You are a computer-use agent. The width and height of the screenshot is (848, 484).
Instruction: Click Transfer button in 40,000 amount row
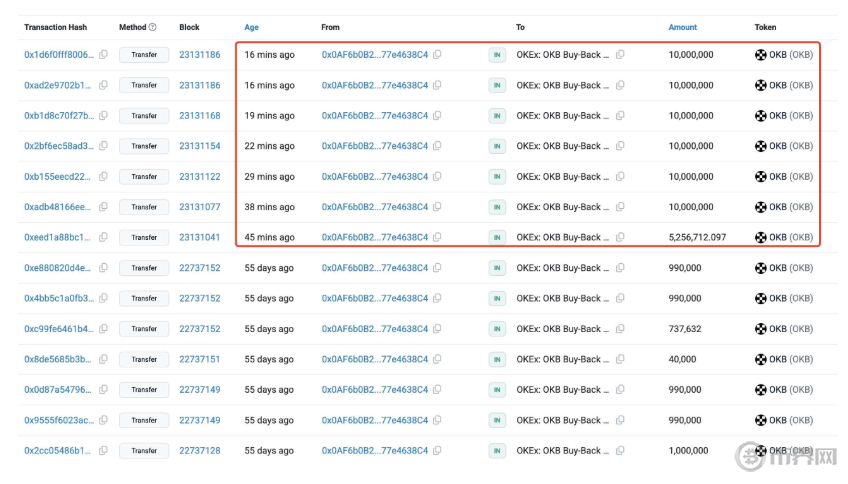(144, 359)
